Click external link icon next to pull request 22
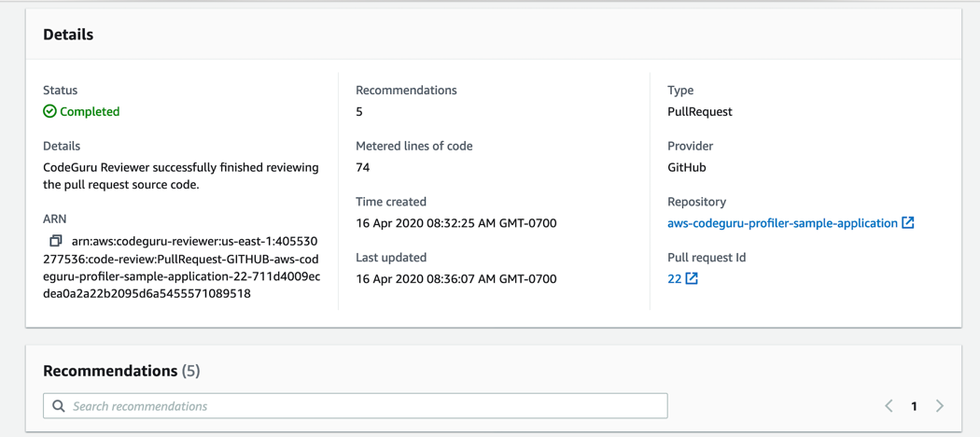Image resolution: width=980 pixels, height=437 pixels. [x=692, y=278]
